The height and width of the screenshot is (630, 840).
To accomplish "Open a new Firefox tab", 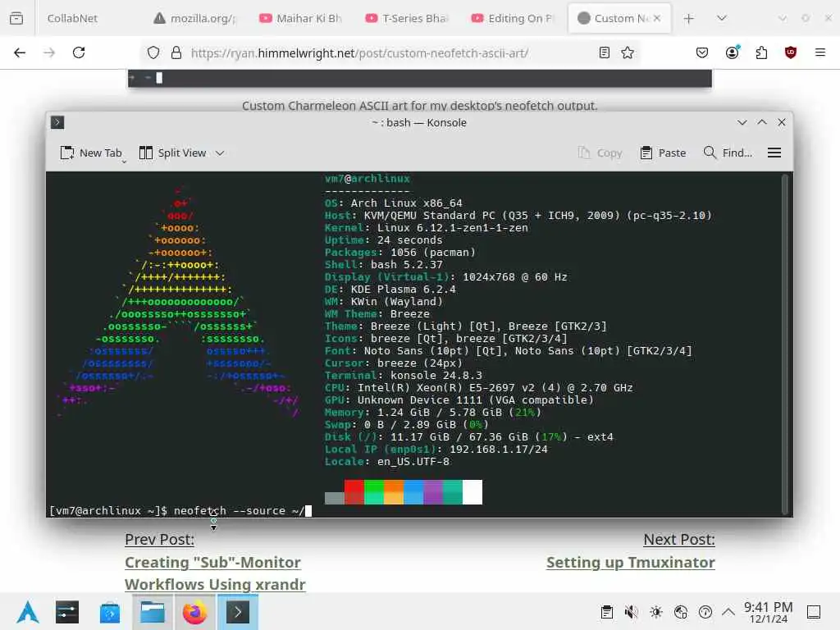I will pos(689,18).
